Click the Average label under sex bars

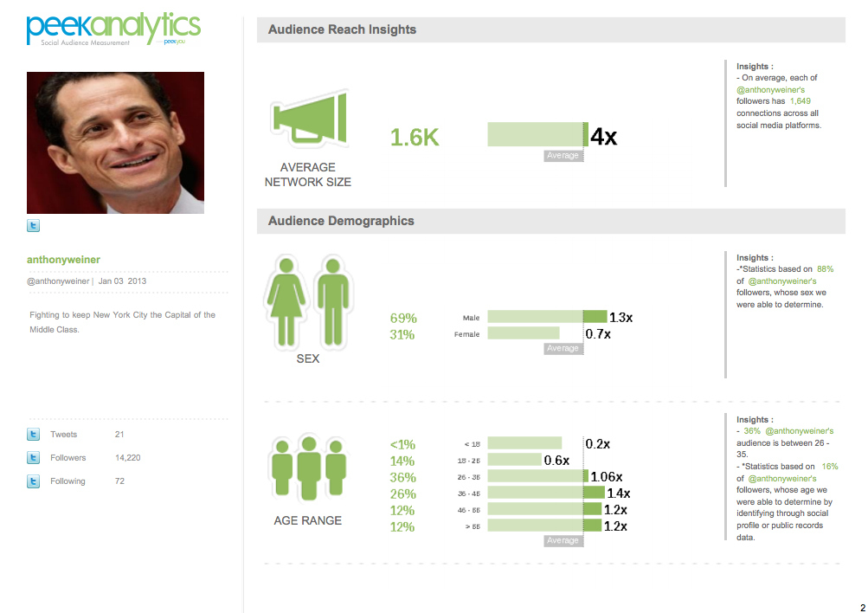coord(563,348)
